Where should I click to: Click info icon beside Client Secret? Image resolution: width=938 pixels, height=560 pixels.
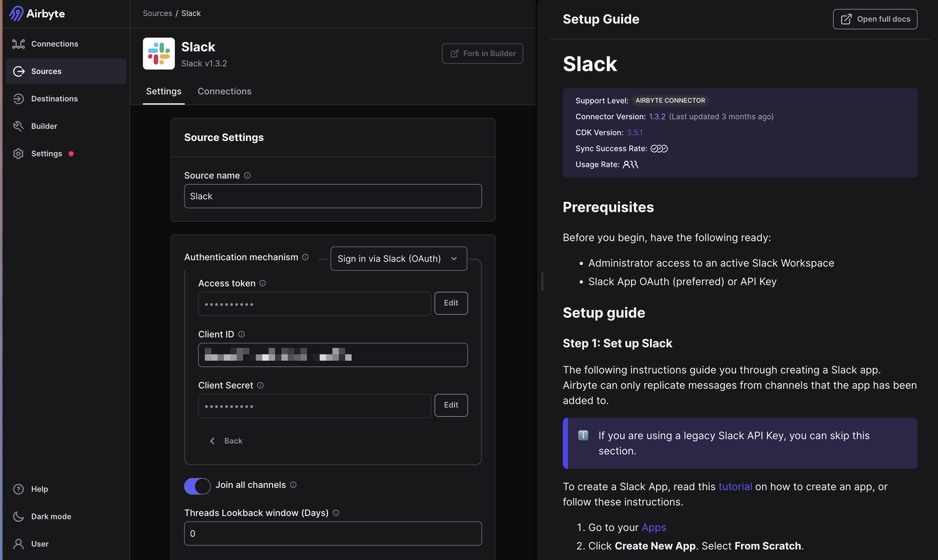(260, 385)
